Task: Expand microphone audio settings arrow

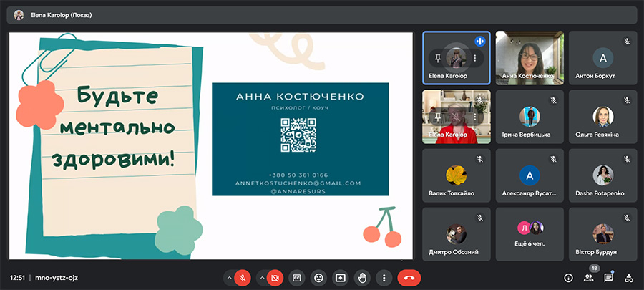Action: [x=229, y=277]
